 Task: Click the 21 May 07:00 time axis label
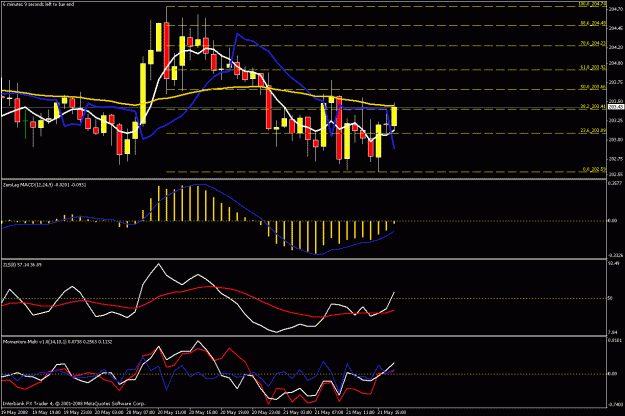(x=329, y=413)
